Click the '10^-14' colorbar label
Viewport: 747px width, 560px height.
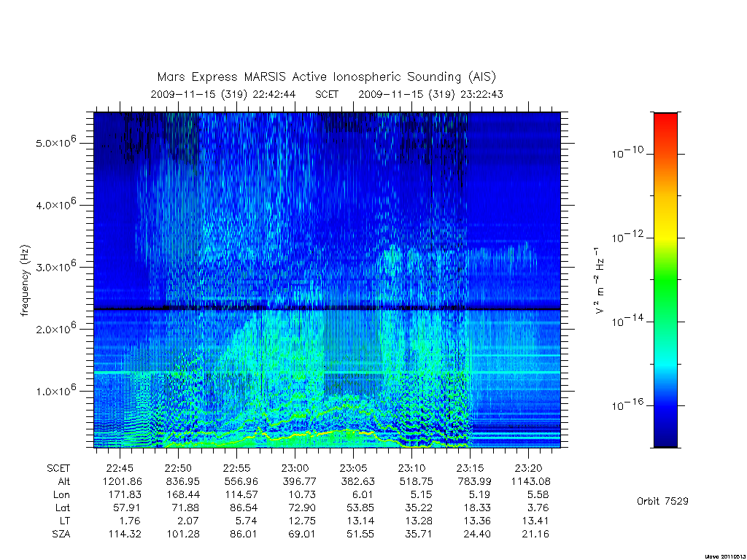pos(627,321)
